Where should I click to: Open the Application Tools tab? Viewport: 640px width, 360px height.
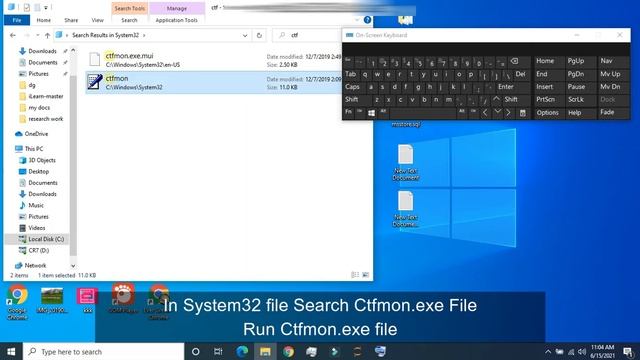(x=176, y=20)
